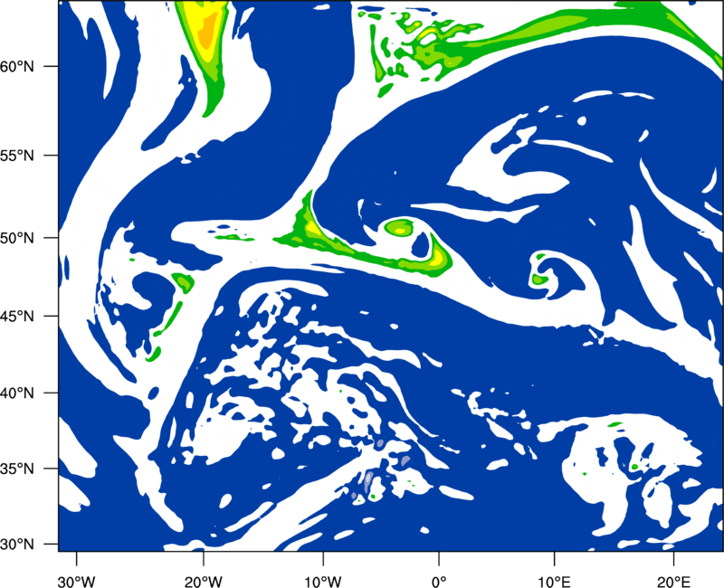Image resolution: width=724 pixels, height=588 pixels.
Task: Click the 20°E longitude label
Action: point(673,581)
